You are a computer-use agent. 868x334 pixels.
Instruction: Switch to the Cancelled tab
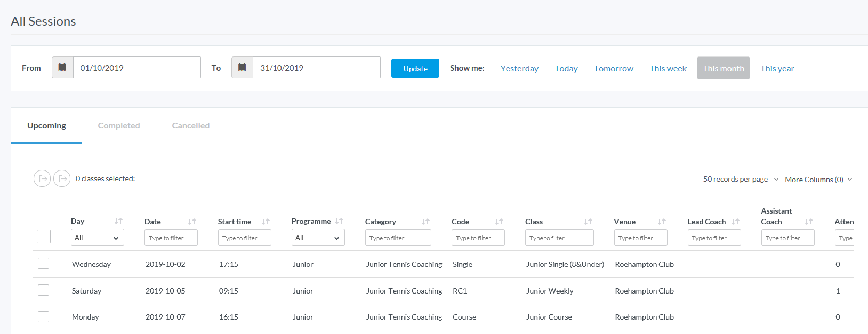190,126
